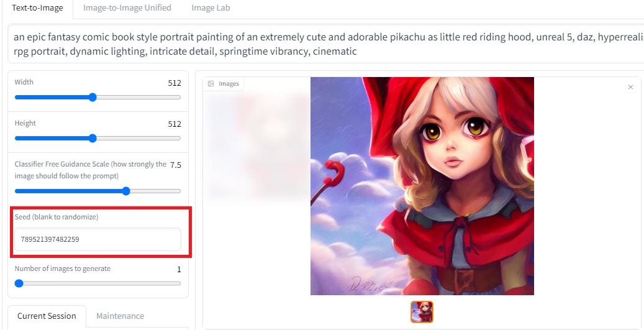Image resolution: width=644 pixels, height=330 pixels.
Task: Click the number of images value 1
Action: (x=179, y=270)
